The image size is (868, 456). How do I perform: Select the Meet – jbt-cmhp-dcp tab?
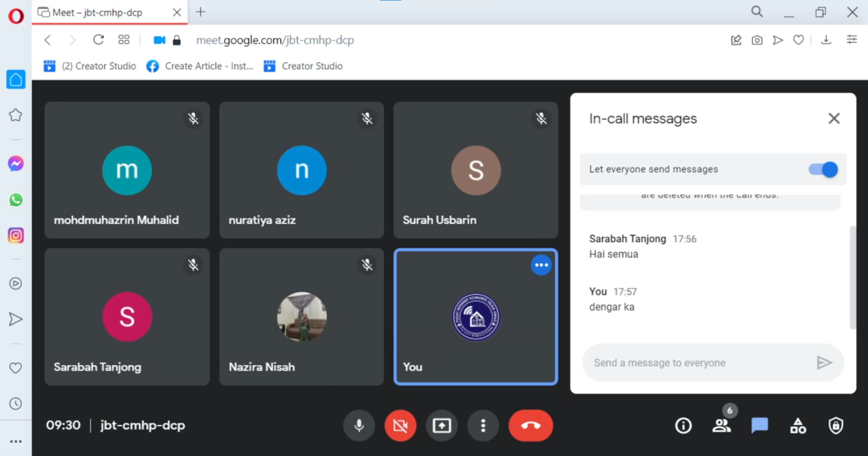(x=97, y=13)
